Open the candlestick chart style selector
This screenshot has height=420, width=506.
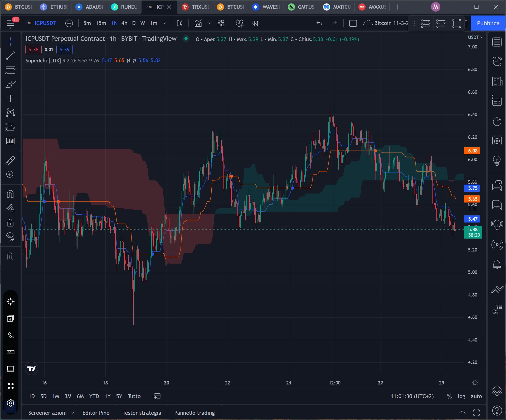[x=180, y=23]
